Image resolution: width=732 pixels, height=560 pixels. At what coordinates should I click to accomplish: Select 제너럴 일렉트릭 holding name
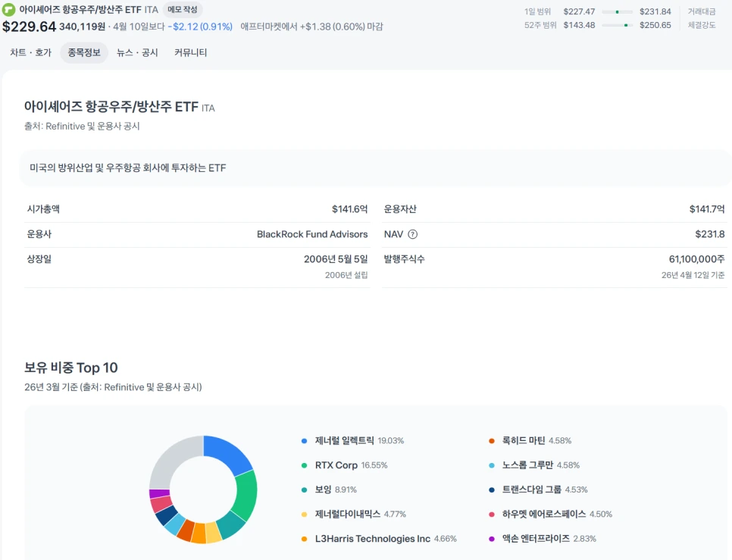(x=345, y=440)
